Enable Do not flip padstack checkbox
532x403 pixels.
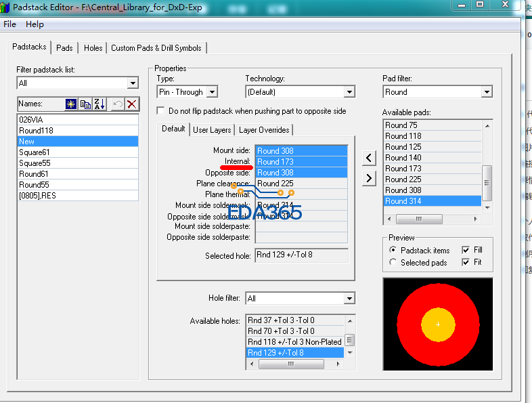pos(161,110)
